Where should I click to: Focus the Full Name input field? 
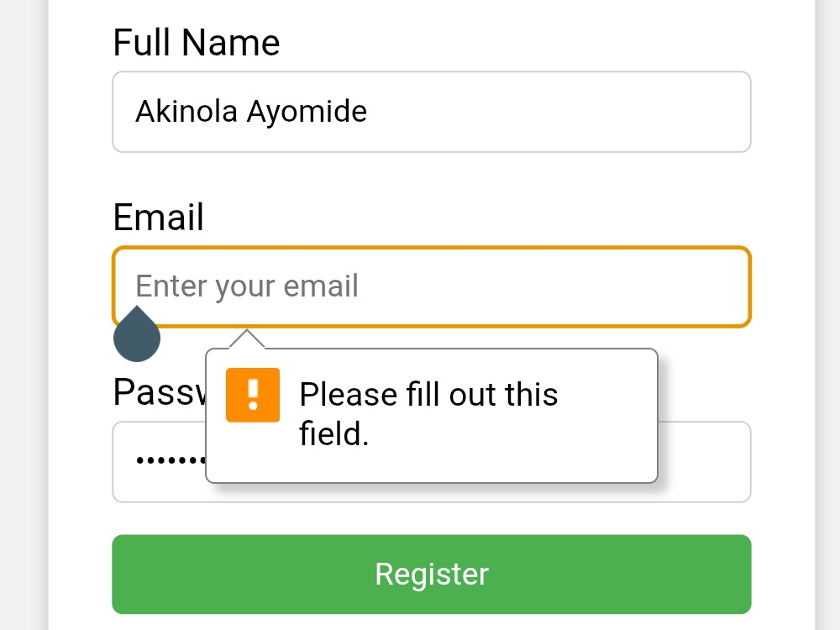tap(432, 112)
